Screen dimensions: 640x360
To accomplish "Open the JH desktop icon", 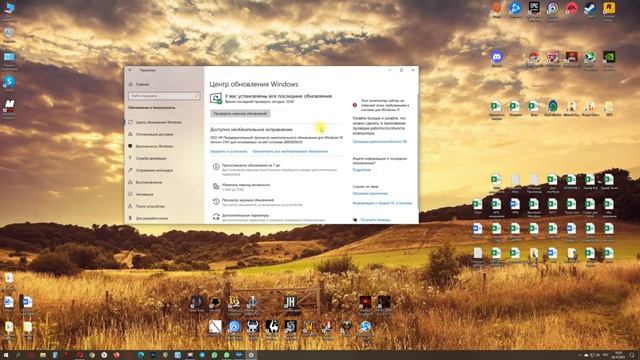I will point(290,302).
